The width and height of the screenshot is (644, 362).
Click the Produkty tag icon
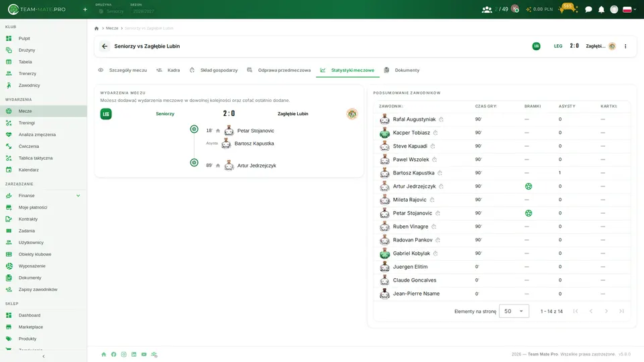(x=9, y=339)
